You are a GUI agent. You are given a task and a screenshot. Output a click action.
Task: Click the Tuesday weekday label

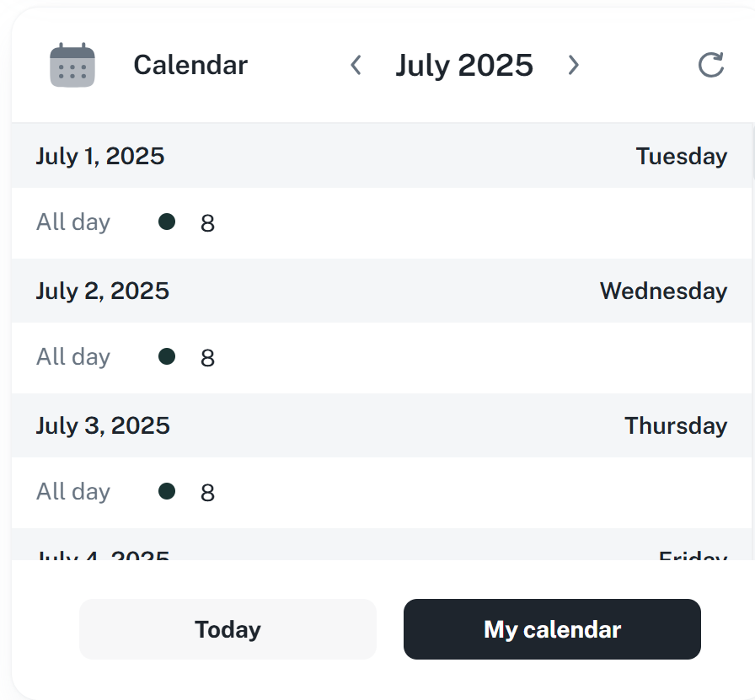point(681,156)
